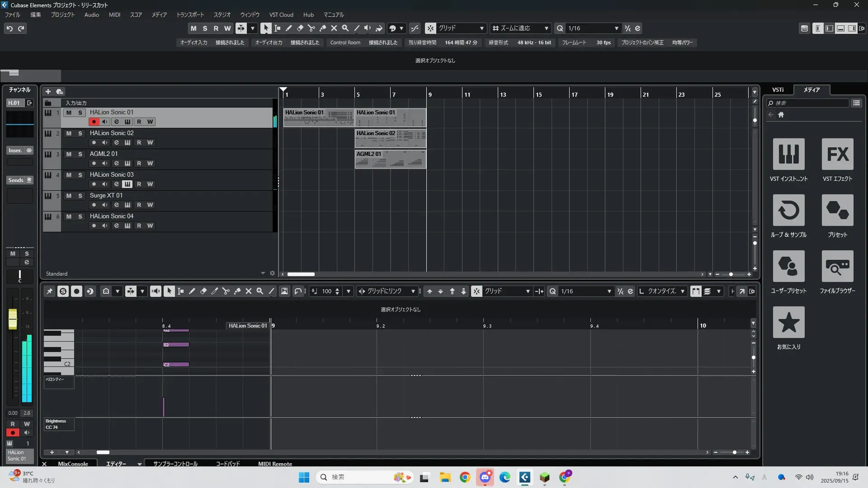Click the Favorites star tile

tap(788, 323)
